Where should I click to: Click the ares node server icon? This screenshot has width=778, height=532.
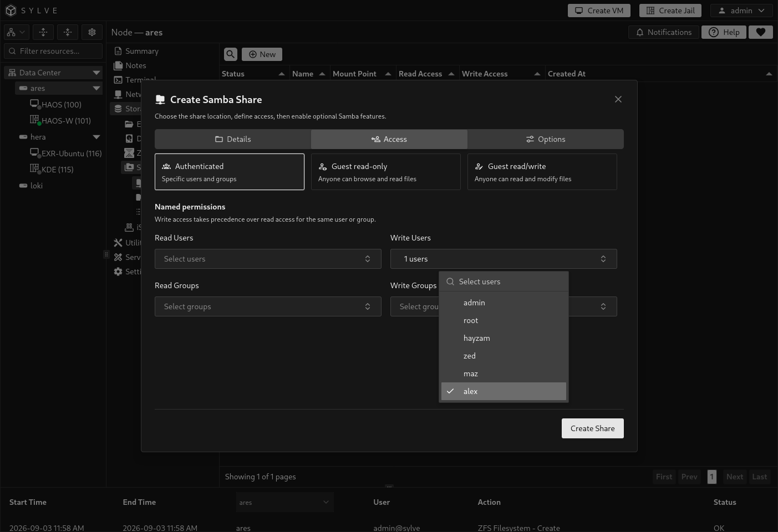click(x=23, y=88)
